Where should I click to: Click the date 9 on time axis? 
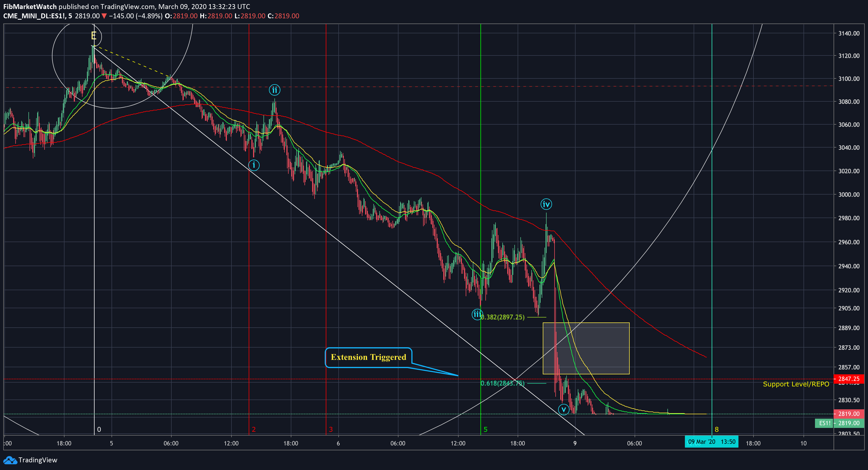pyautogui.click(x=575, y=443)
